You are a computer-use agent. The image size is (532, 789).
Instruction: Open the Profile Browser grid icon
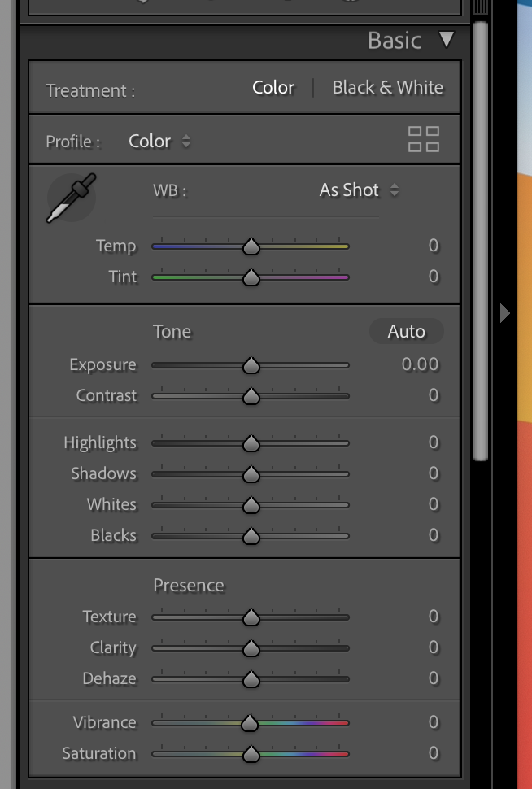click(x=423, y=139)
